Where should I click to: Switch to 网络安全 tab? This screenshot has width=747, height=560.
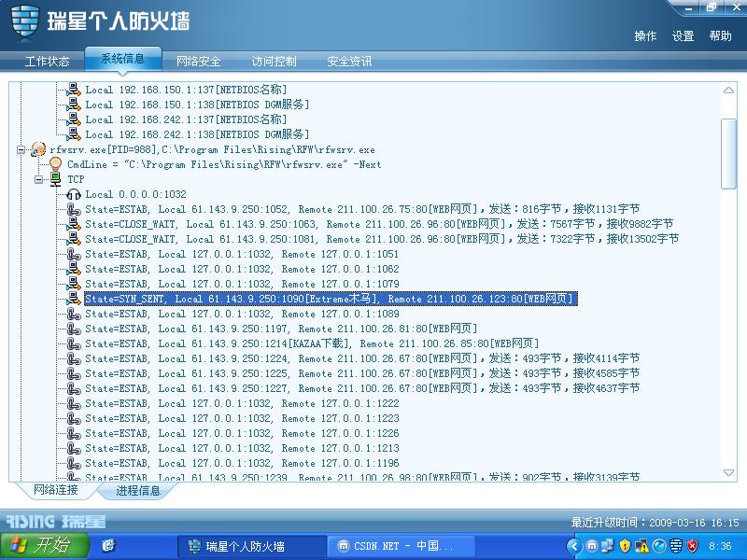coord(198,62)
